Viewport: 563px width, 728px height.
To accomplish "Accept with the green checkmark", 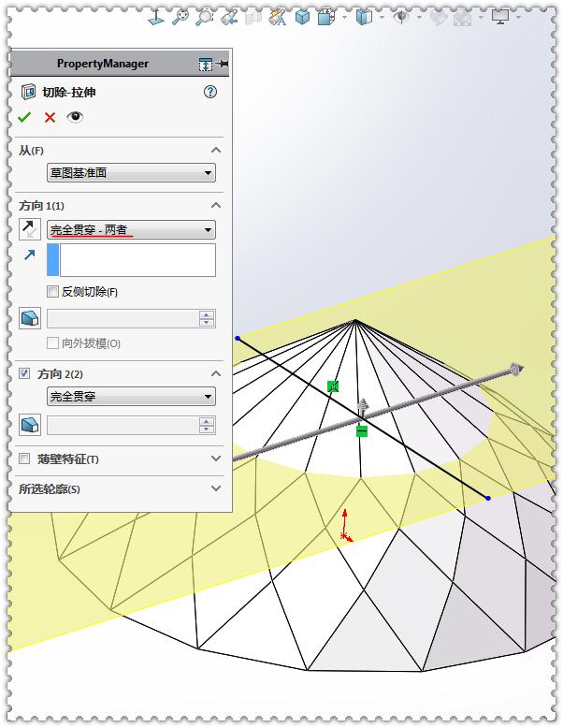I will pyautogui.click(x=24, y=117).
